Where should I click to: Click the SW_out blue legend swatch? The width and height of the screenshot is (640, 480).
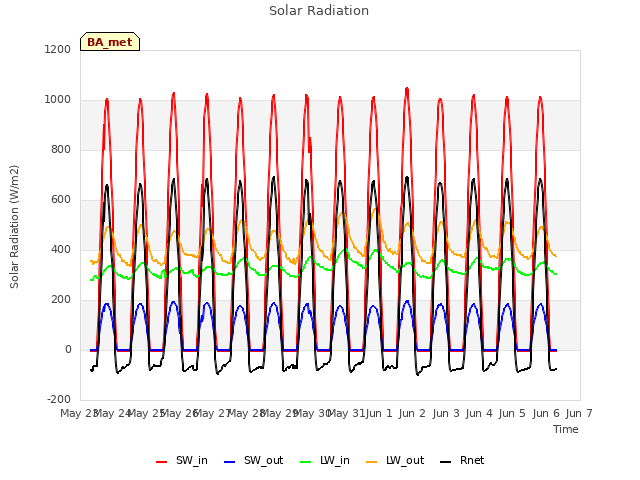tap(230, 462)
